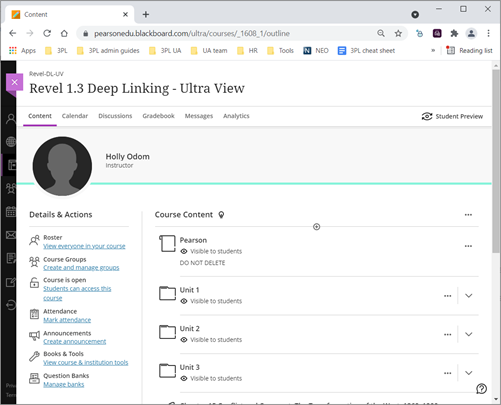
Task: Click the Unit 2 folder icon
Action: click(167, 332)
